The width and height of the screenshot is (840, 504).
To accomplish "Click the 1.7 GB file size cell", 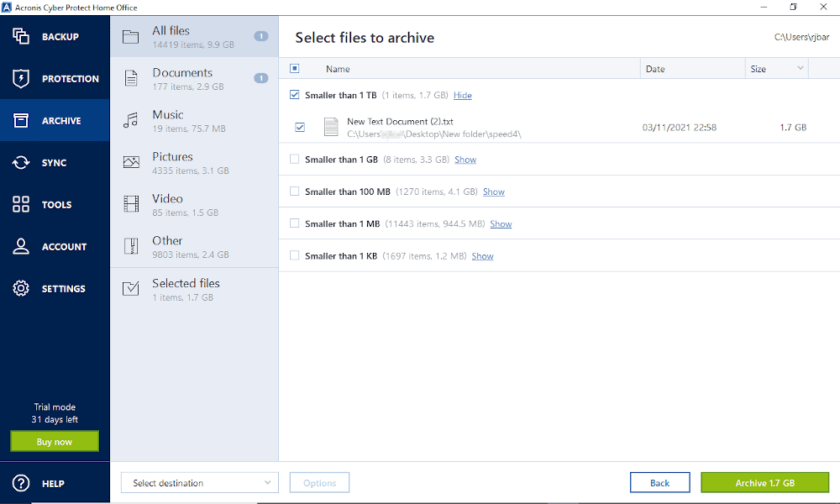I will click(x=793, y=128).
